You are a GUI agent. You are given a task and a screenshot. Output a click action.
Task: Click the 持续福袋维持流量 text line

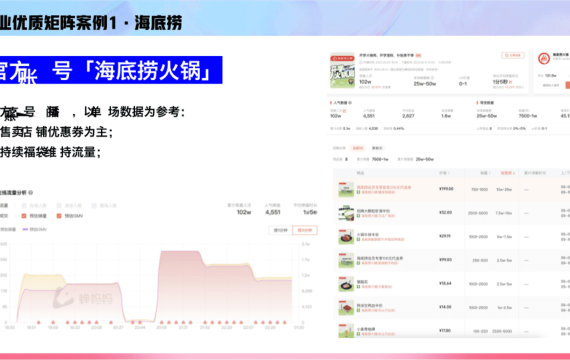(x=51, y=152)
